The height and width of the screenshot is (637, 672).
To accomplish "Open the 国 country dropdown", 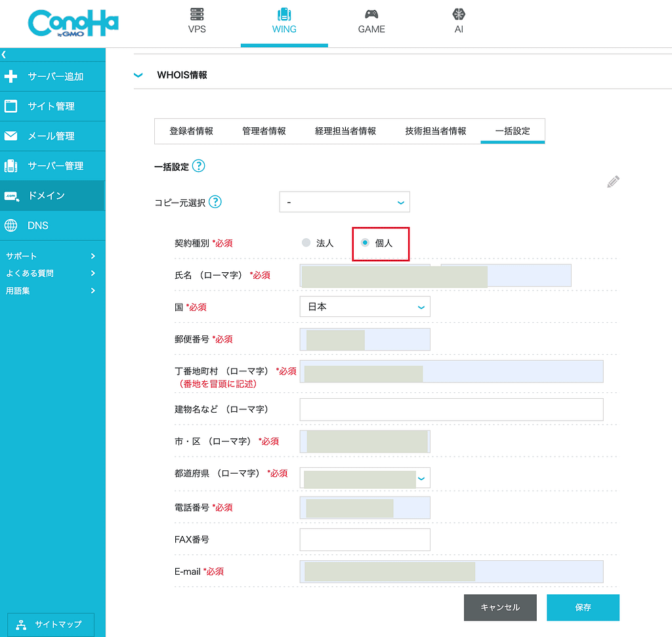I will (365, 306).
